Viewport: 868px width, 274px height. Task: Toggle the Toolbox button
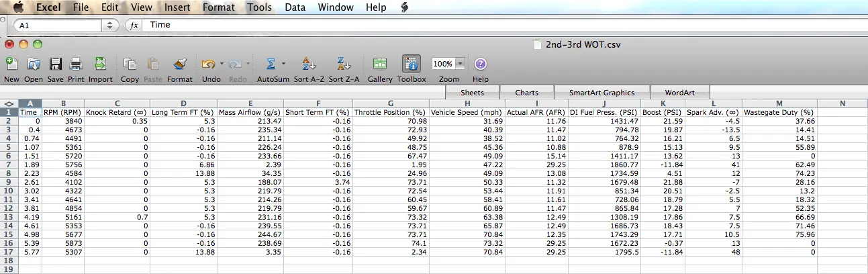pos(412,64)
